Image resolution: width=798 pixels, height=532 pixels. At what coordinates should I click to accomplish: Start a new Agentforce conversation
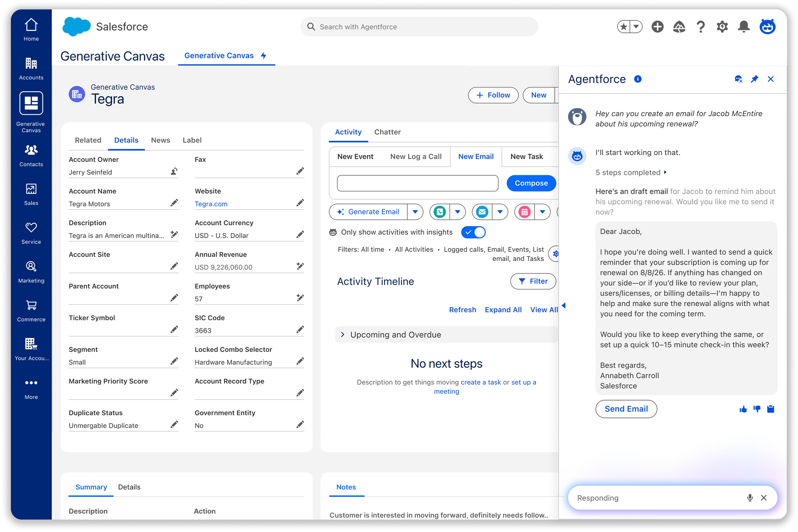[x=738, y=79]
